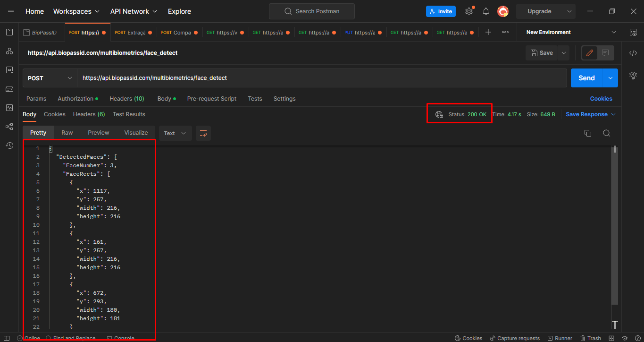
Task: Go to Home
Action: pyautogui.click(x=34, y=11)
